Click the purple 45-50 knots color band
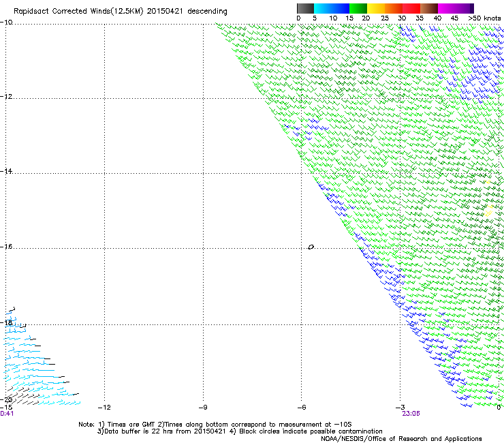The image size is (504, 443). click(464, 8)
